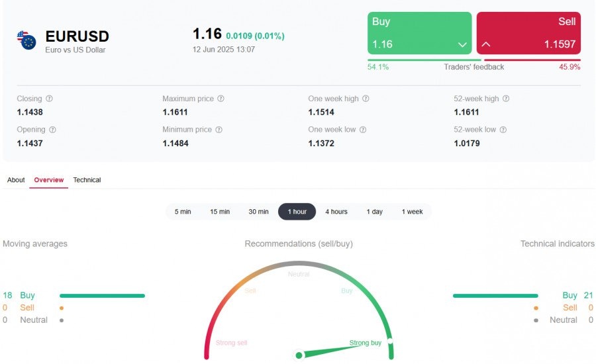596x364 pixels.
Task: Click the Moving averages Buy count 18
Action: [7, 295]
